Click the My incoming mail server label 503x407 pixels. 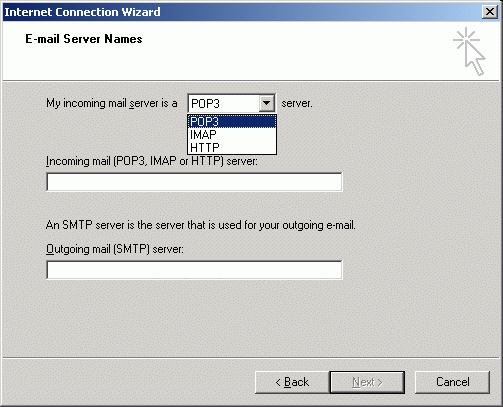112,103
